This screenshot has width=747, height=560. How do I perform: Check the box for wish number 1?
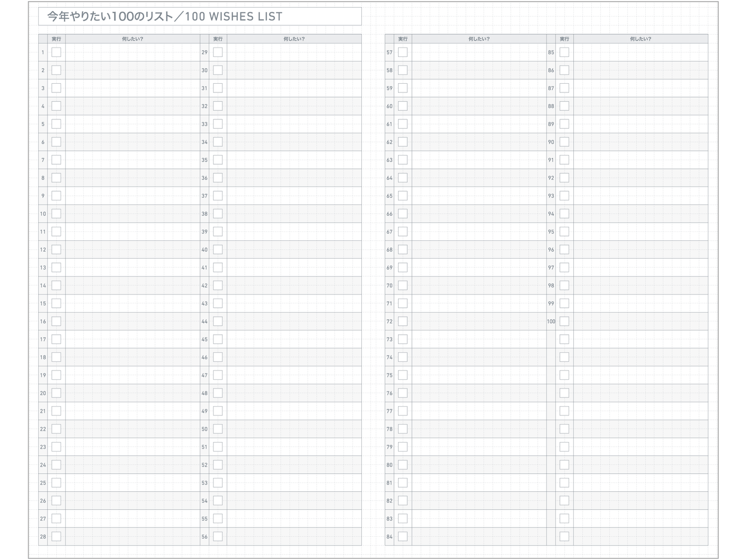[x=56, y=52]
